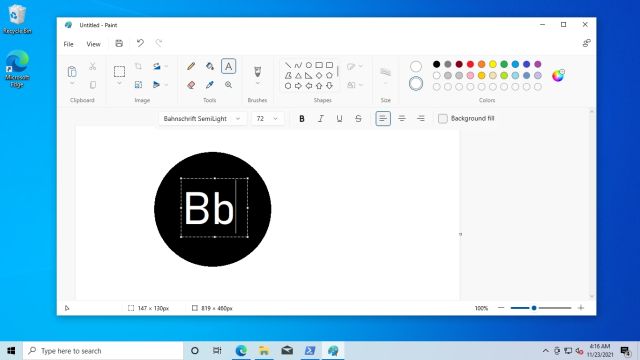
Task: Open the View menu
Action: (x=93, y=44)
